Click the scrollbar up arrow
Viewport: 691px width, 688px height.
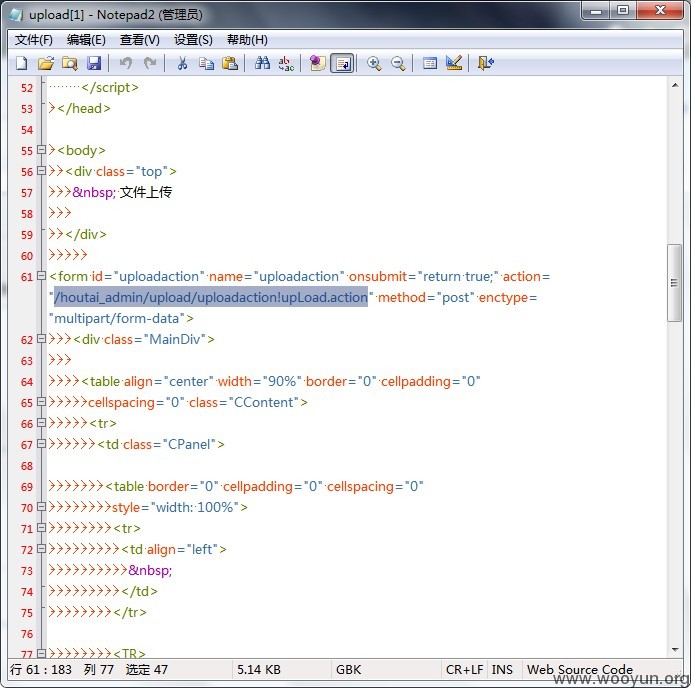[x=675, y=86]
